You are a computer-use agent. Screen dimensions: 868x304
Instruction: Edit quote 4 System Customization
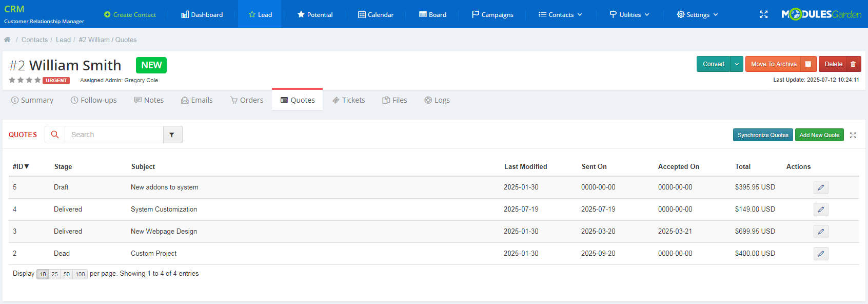pos(821,210)
